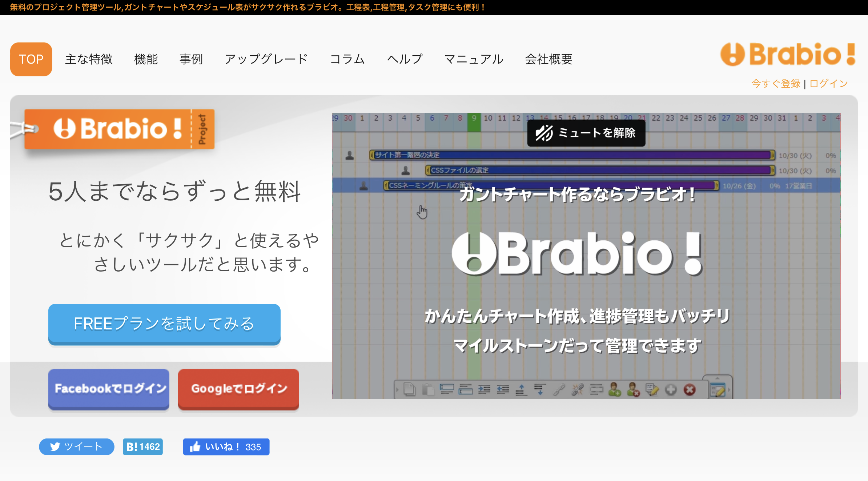868x481 pixels.
Task: Click the add member icon
Action: (x=615, y=389)
